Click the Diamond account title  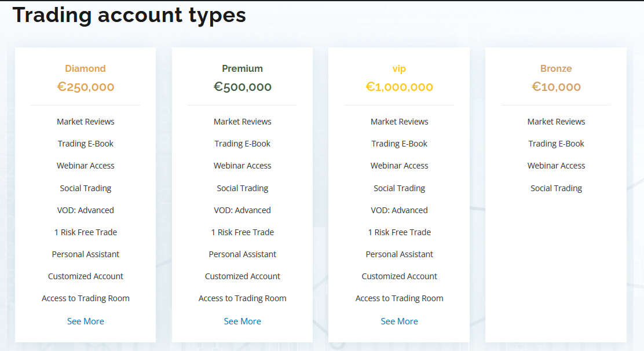click(x=85, y=68)
